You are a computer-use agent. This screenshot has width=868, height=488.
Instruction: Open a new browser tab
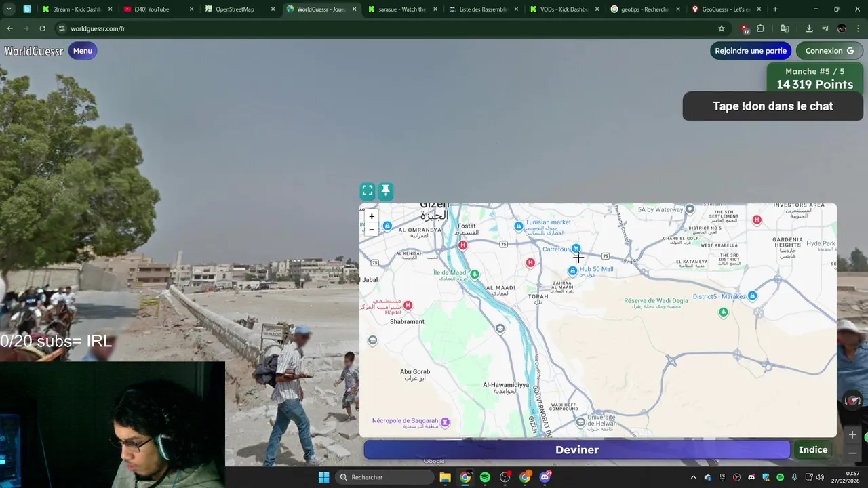tap(775, 9)
